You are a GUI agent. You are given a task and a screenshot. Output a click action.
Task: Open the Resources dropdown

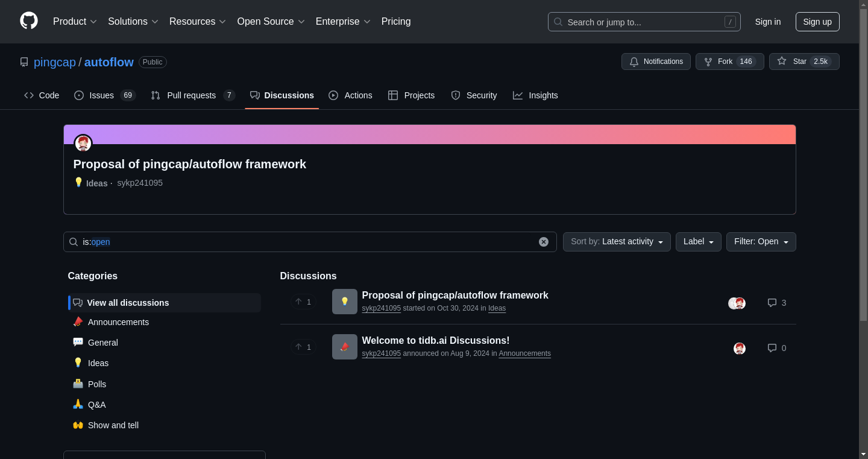pyautogui.click(x=198, y=22)
